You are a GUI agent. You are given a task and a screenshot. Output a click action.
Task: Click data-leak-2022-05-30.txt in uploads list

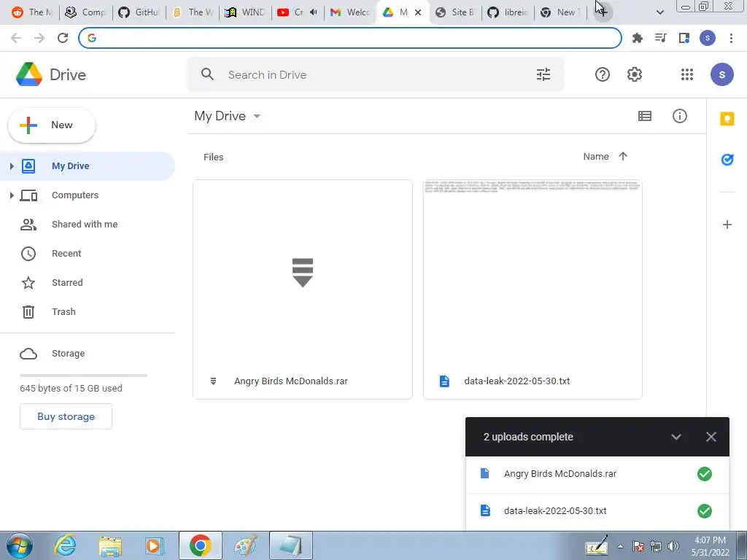pyautogui.click(x=597, y=511)
